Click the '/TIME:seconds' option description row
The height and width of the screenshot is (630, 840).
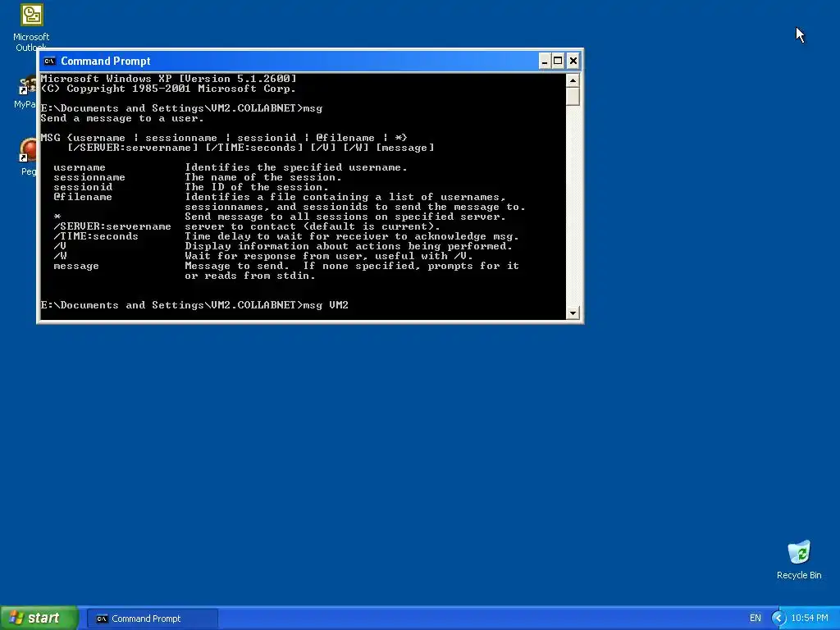285,236
